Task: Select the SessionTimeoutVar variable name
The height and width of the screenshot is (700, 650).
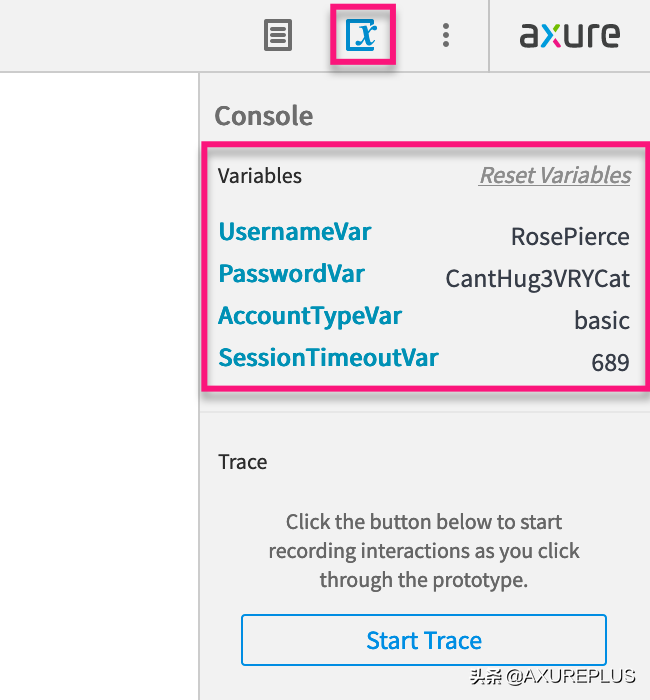Action: coord(328,358)
